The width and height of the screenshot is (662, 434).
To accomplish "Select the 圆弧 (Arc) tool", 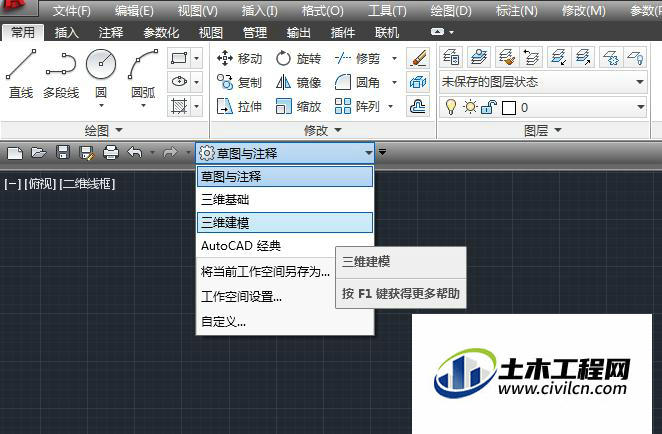I will [x=143, y=76].
